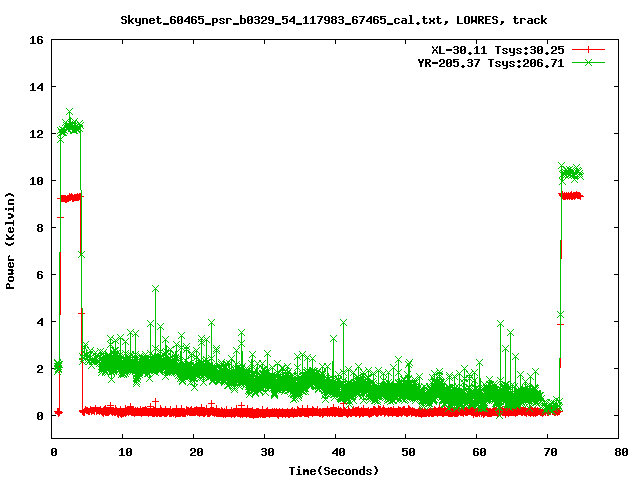This screenshot has width=640, height=480.
Task: Click the legend entry YR-205.37 Tsys:206.71
Action: 491,63
